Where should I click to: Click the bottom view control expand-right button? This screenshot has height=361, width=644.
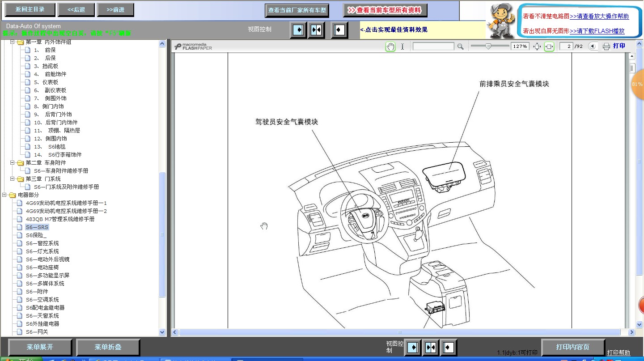(412, 347)
